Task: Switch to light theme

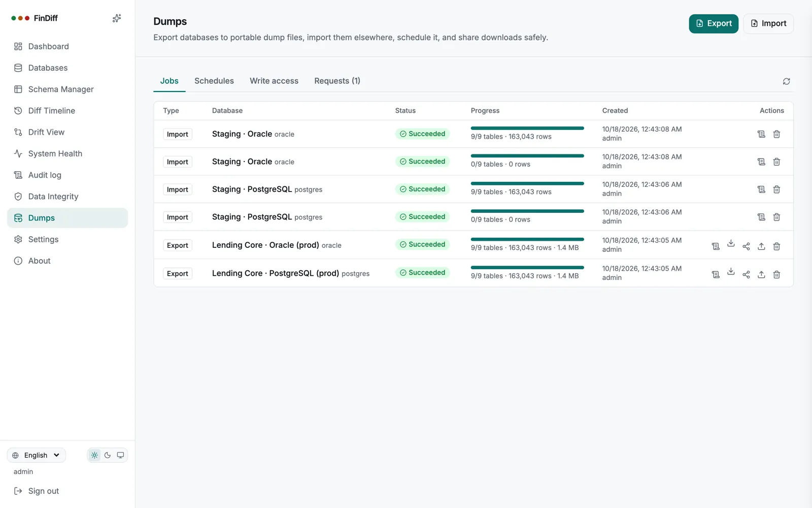Action: (x=94, y=455)
